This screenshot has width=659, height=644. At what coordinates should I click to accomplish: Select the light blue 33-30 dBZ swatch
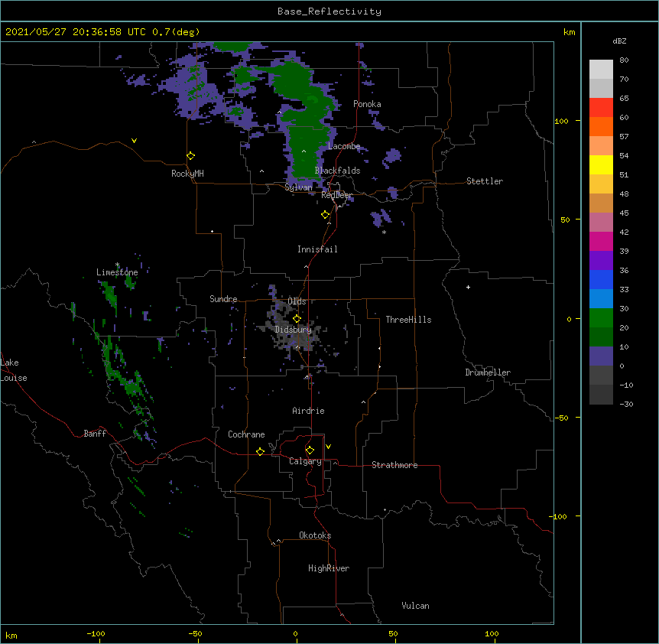pos(601,299)
